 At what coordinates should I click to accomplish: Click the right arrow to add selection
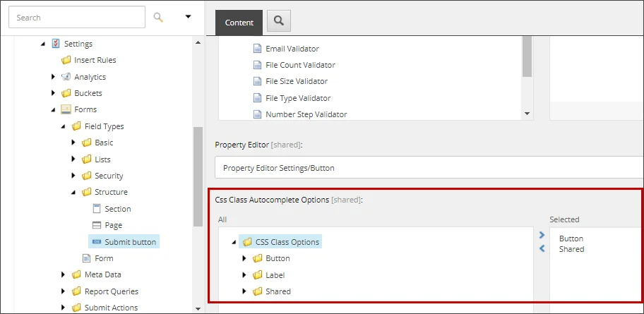tap(542, 235)
